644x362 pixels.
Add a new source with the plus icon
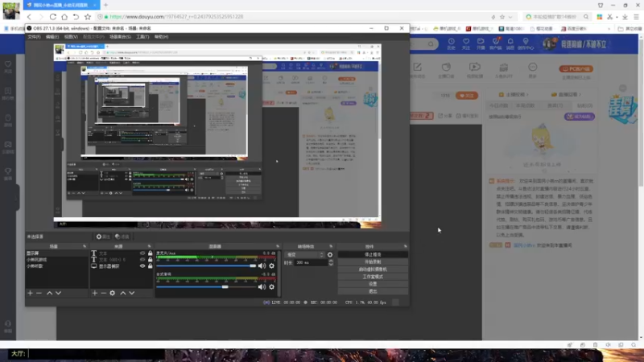click(x=95, y=293)
